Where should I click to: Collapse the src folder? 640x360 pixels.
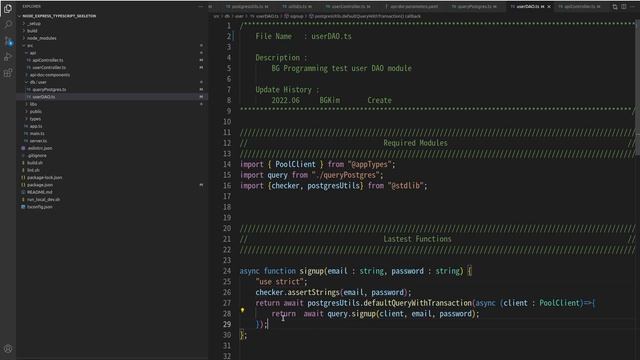30,45
